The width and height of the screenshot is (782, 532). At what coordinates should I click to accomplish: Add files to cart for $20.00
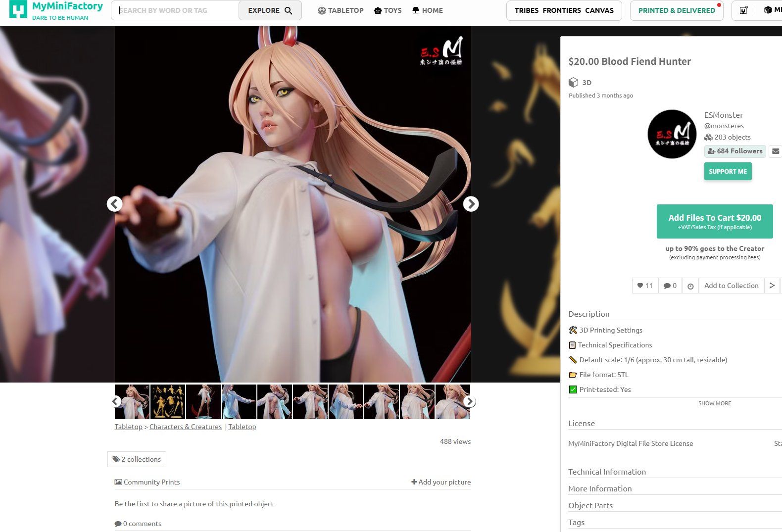pyautogui.click(x=715, y=221)
